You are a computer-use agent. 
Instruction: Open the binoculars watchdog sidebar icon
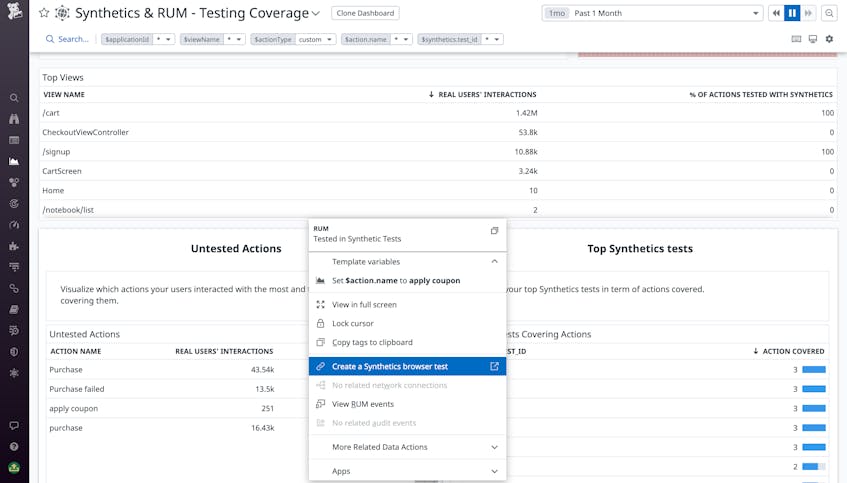14,119
